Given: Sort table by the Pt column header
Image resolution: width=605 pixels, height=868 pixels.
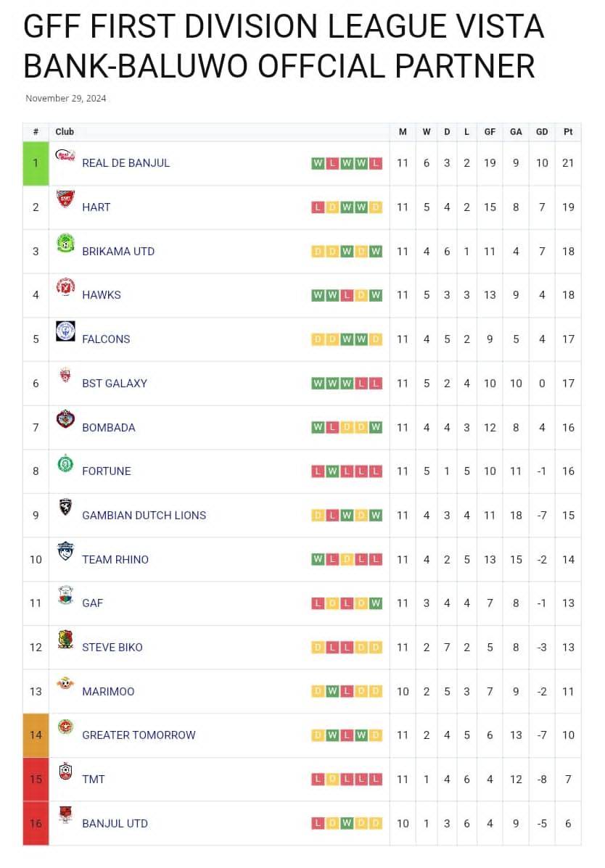Looking at the screenshot, I should click(568, 132).
